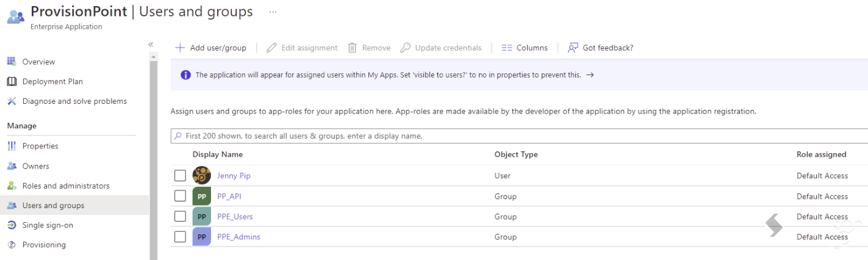Sort by Display Name column header
This screenshot has width=868, height=260.
(218, 154)
